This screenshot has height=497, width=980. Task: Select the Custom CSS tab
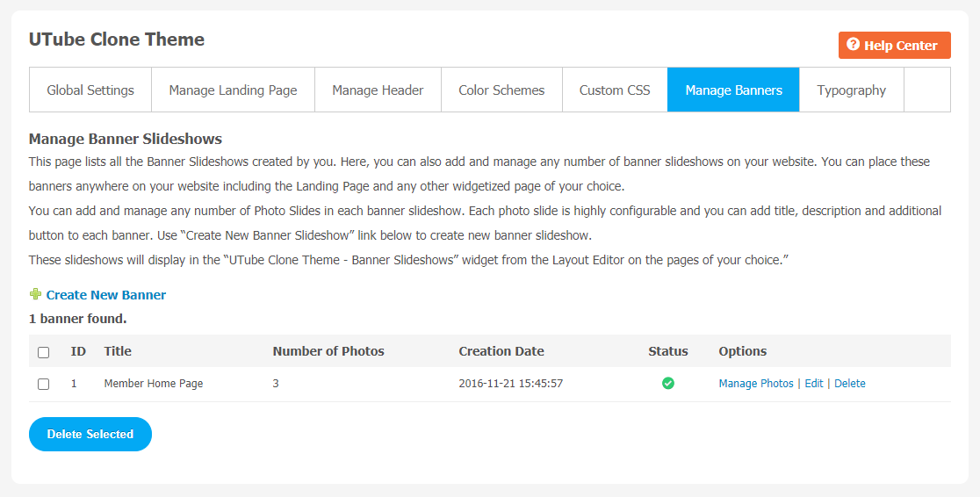coord(615,90)
